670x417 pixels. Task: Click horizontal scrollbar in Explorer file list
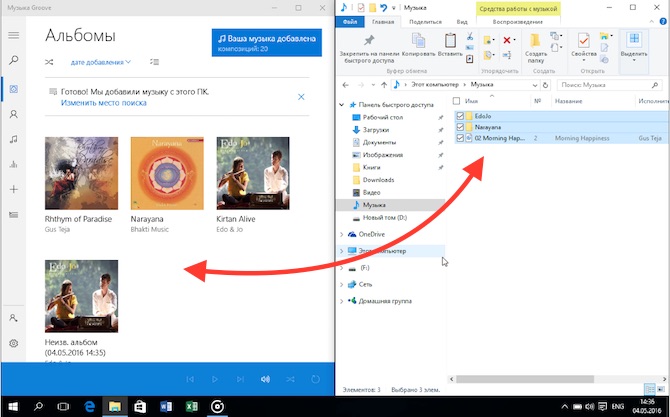(525, 379)
